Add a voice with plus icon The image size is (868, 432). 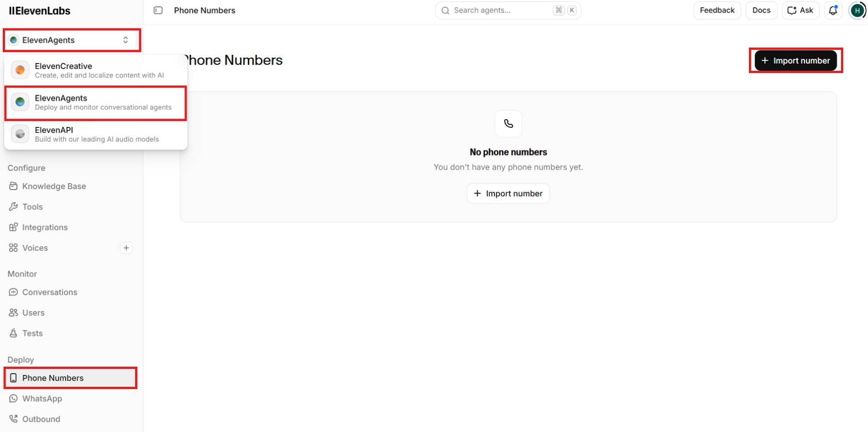pos(126,248)
